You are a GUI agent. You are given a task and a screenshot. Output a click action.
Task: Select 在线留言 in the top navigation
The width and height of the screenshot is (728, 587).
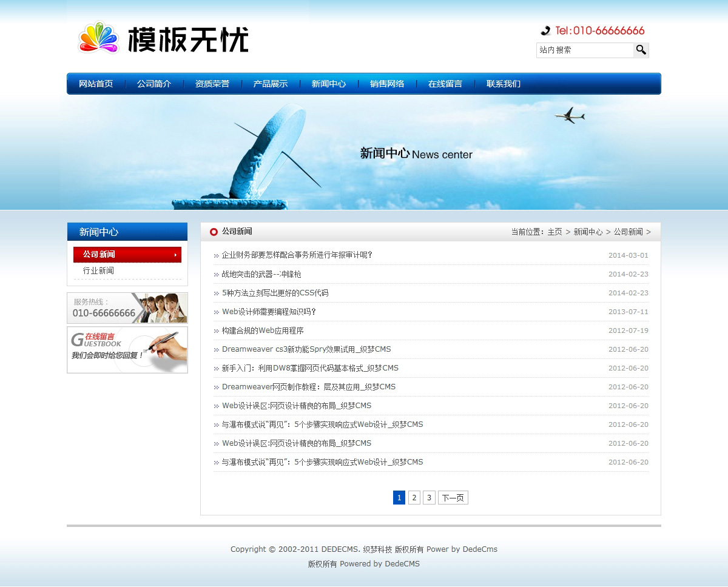[445, 84]
